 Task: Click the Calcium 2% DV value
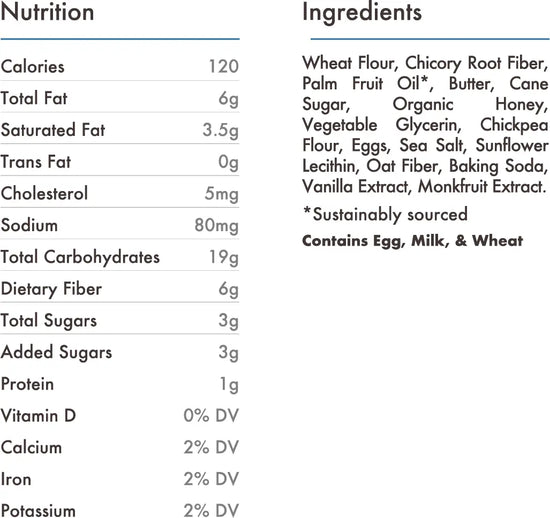(211, 448)
